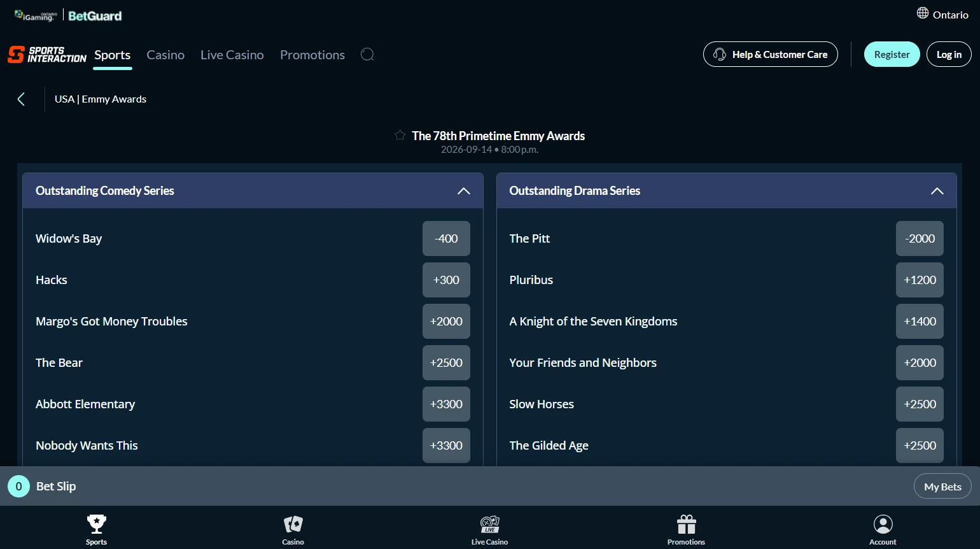This screenshot has height=549, width=980.
Task: Click the Abbott Elementary nominee name
Action: point(85,404)
